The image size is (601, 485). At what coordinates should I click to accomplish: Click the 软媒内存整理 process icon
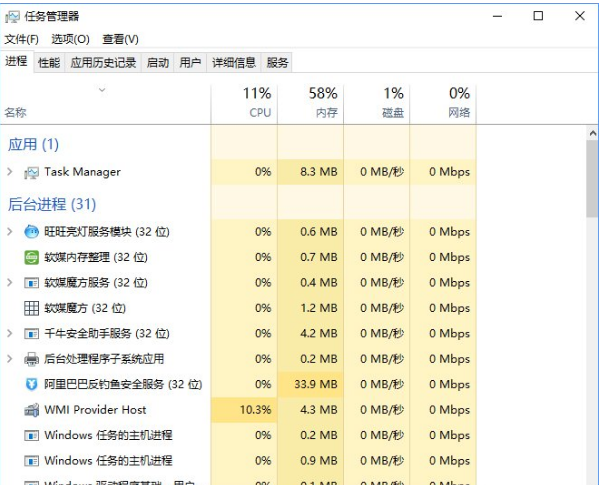[31, 257]
